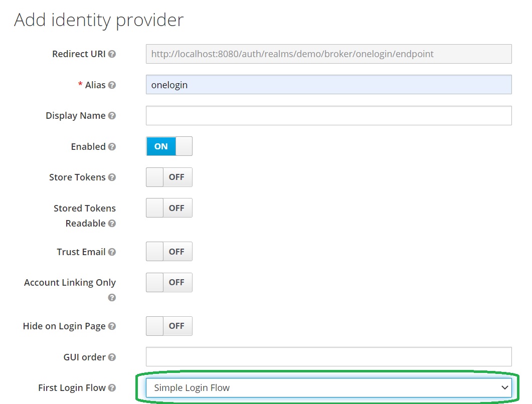Click help icon under Account Linking Only

point(112,298)
